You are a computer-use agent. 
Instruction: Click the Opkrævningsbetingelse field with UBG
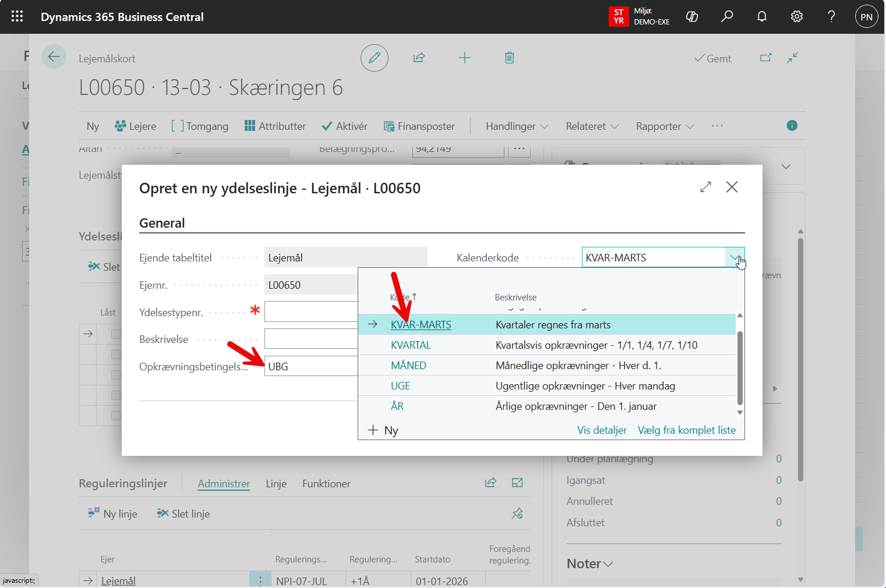[x=311, y=366]
